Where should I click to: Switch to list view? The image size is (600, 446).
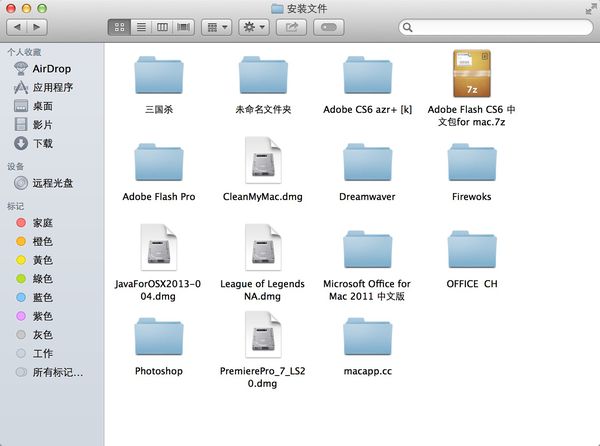pyautogui.click(x=141, y=27)
